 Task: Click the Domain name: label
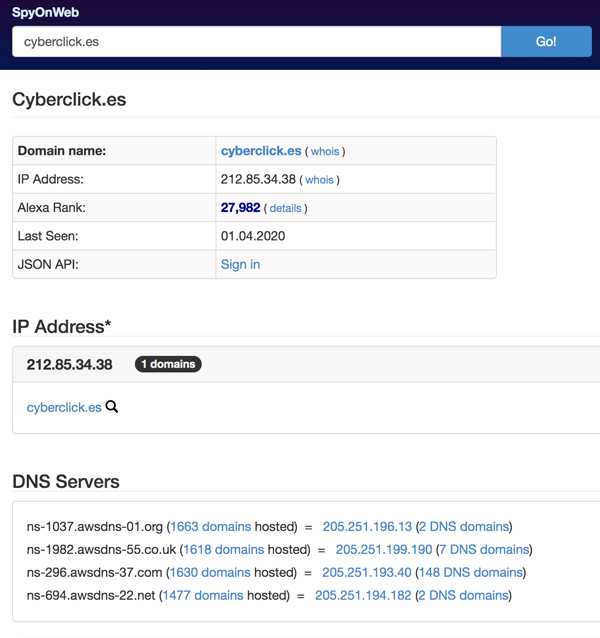[x=62, y=151]
